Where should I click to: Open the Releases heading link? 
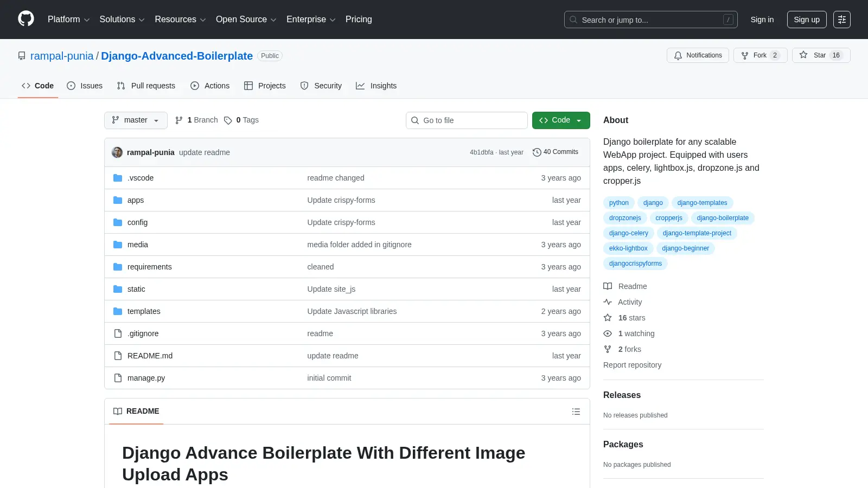(622, 395)
